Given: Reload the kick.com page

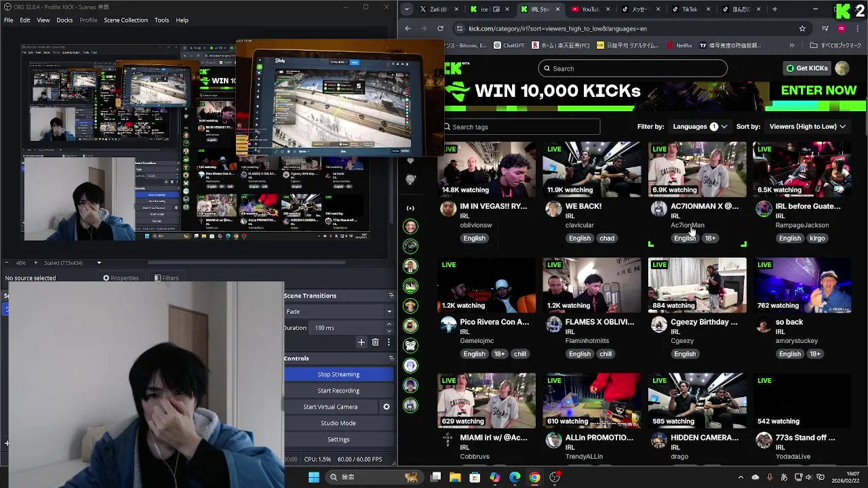Looking at the screenshot, I should tap(440, 28).
